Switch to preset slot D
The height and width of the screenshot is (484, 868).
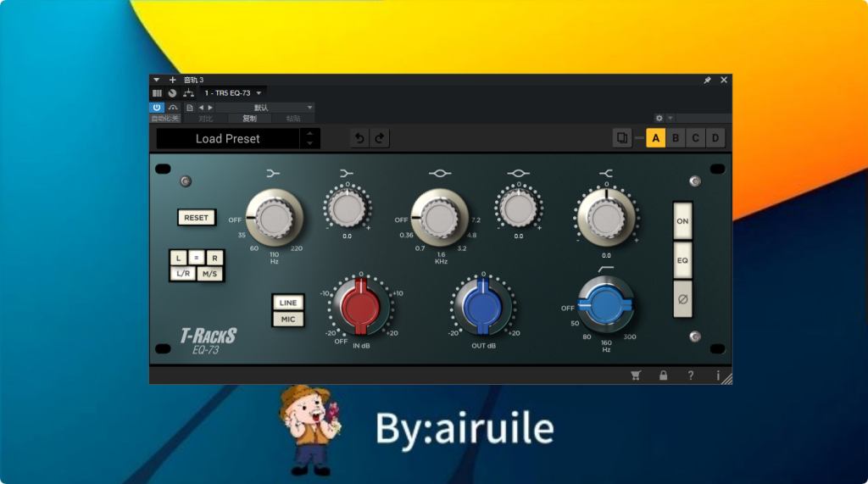coord(715,138)
